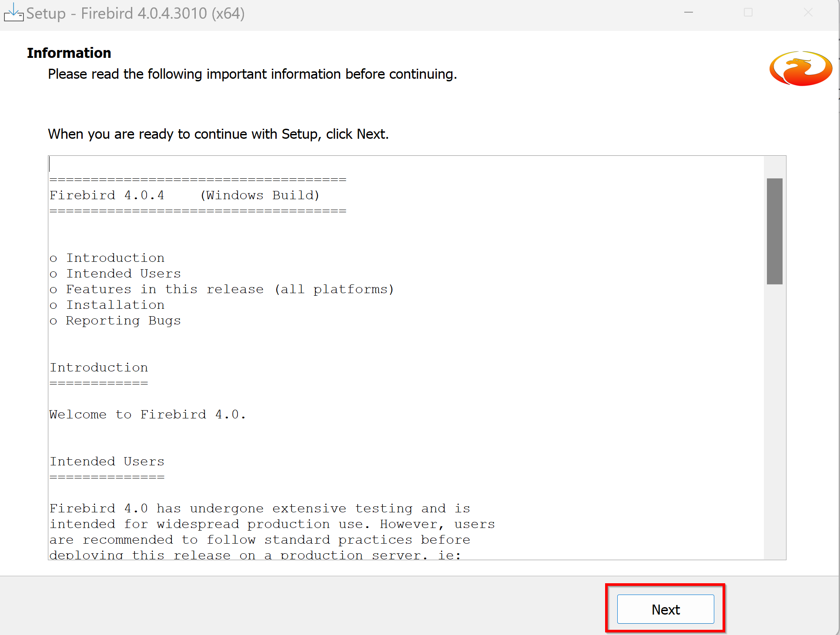Click 'Firebird 4.0 has undergone extensive testing' line

point(260,508)
